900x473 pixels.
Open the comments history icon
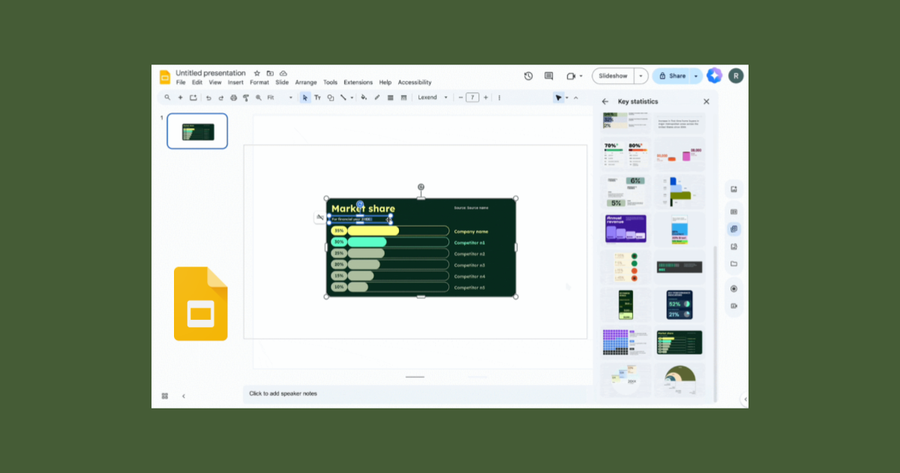pos(549,76)
